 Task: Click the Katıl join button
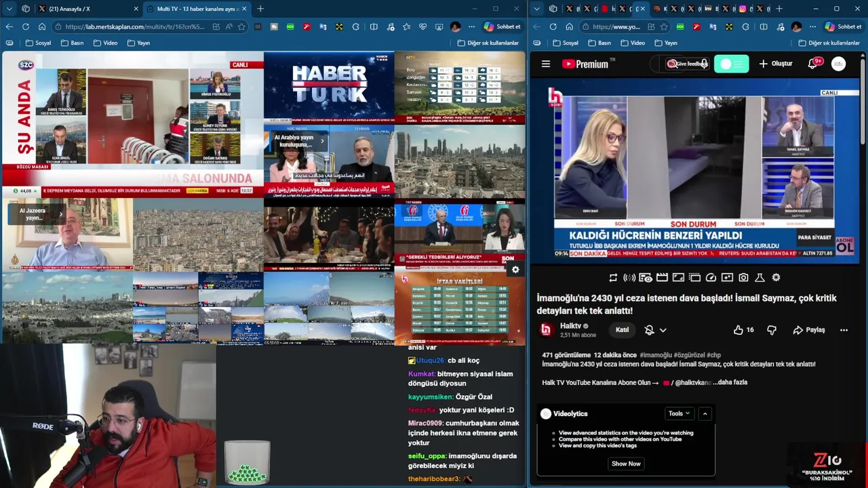tap(622, 330)
